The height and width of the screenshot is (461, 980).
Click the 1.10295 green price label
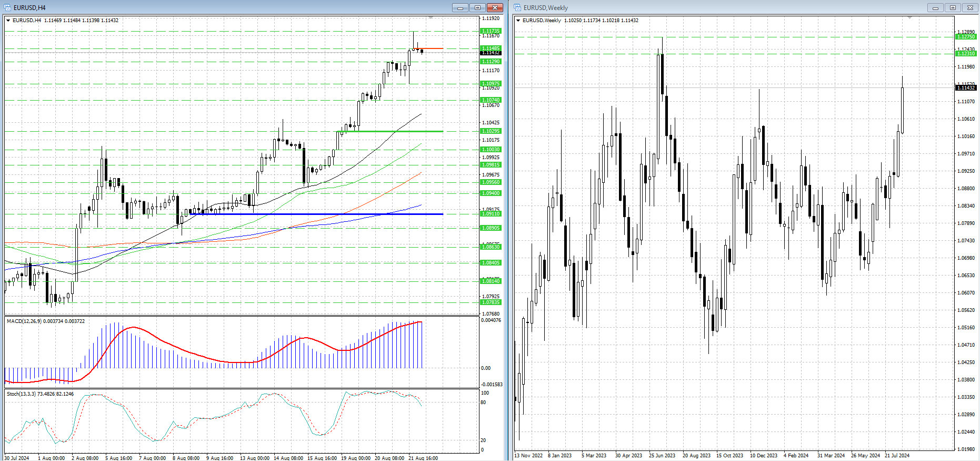click(491, 131)
